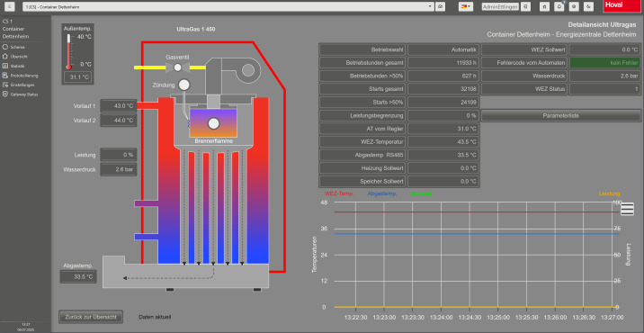Click the Parameterliste button
Image resolution: width=644 pixels, height=333 pixels.
[x=560, y=116]
